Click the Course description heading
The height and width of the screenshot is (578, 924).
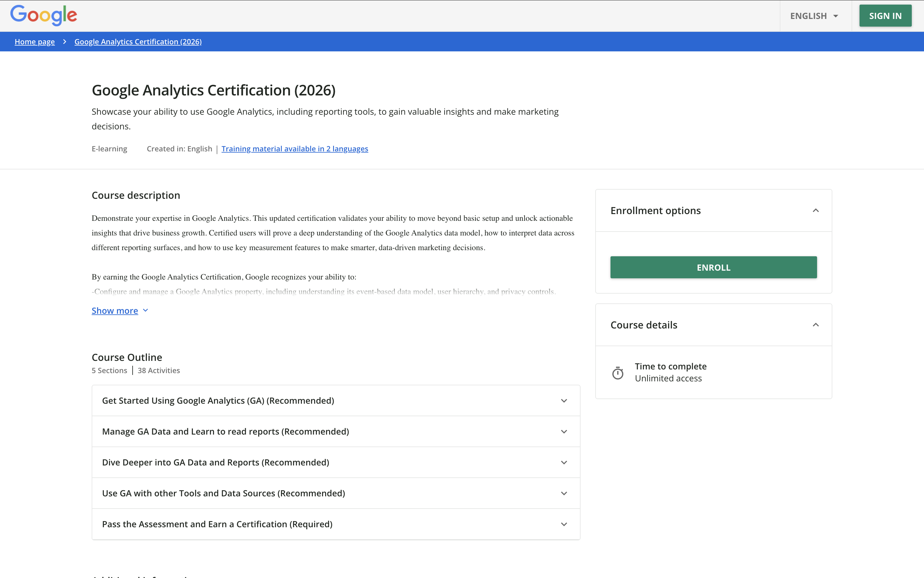pyautogui.click(x=136, y=195)
